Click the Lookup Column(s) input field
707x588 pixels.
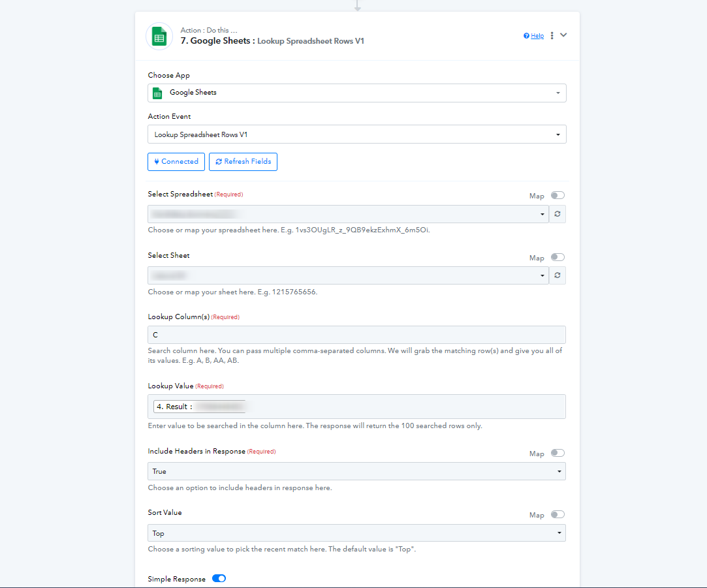pyautogui.click(x=356, y=335)
